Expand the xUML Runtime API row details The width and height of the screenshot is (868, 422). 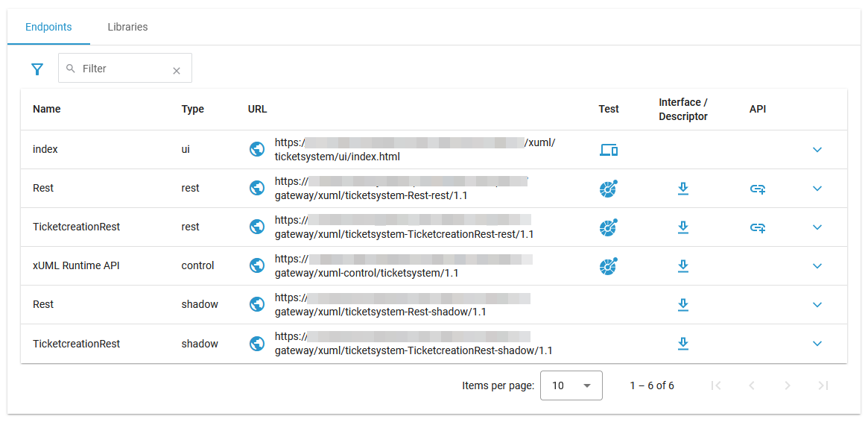pyautogui.click(x=817, y=266)
